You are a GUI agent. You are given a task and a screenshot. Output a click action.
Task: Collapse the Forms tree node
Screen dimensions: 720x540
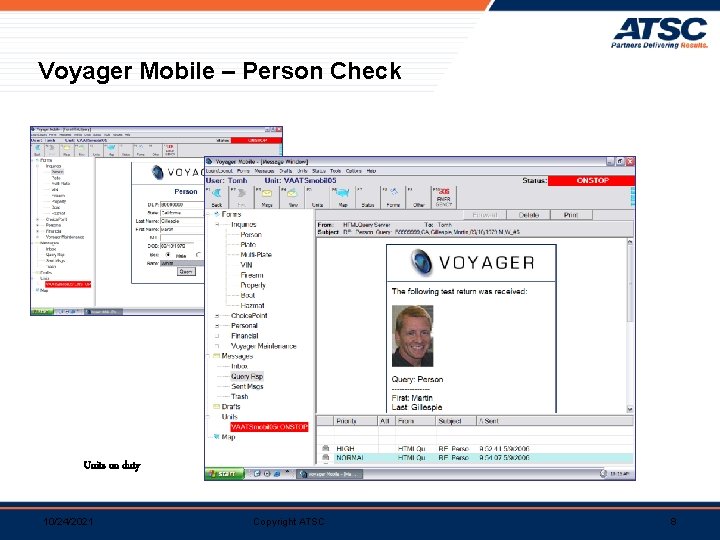pos(208,214)
